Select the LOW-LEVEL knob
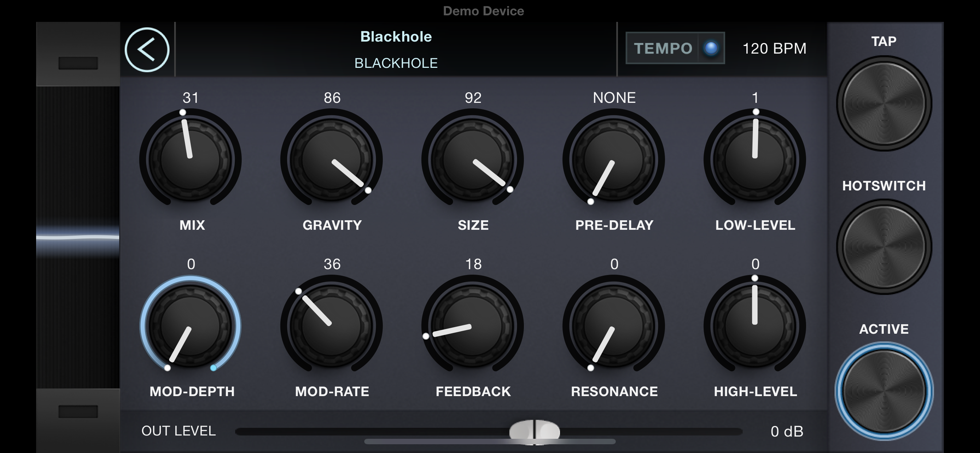 click(755, 159)
